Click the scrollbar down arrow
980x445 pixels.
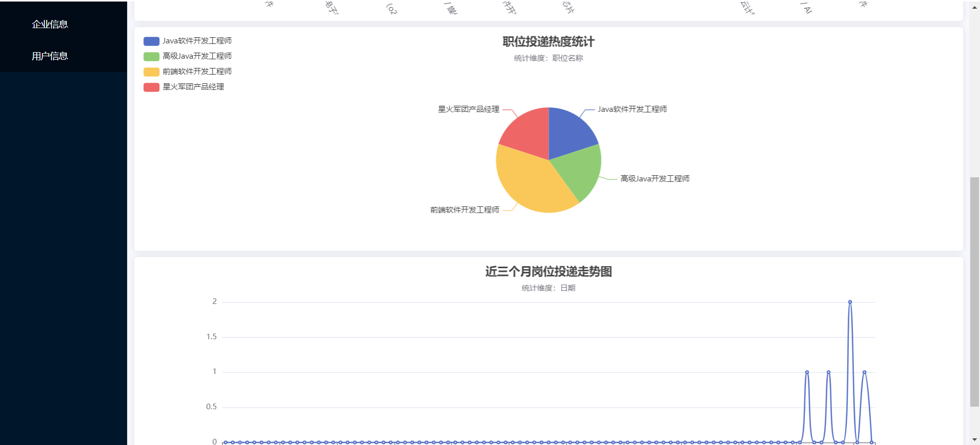974,439
